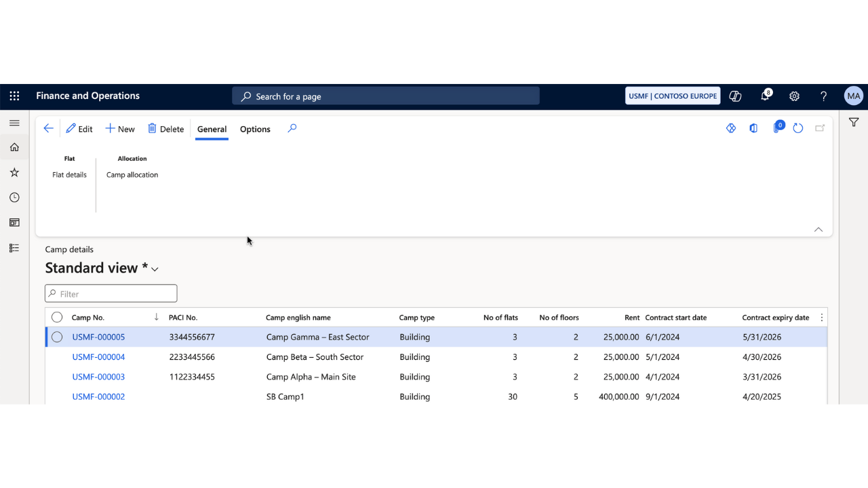Click the Camp type column header

[x=416, y=318]
